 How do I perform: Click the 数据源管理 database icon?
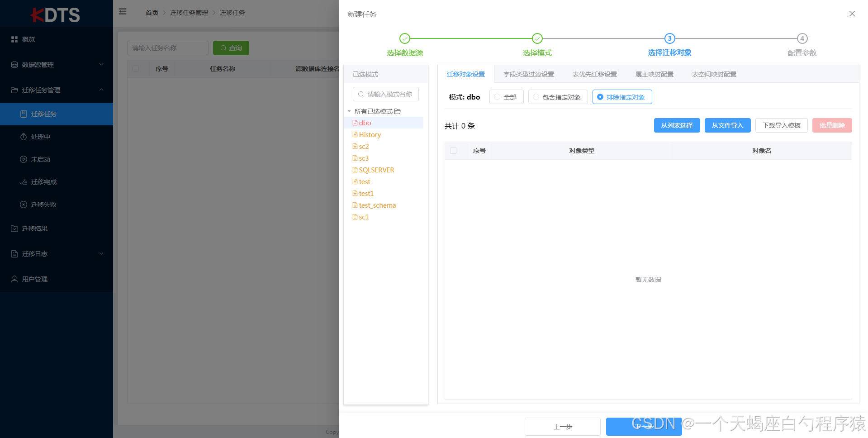tap(14, 65)
